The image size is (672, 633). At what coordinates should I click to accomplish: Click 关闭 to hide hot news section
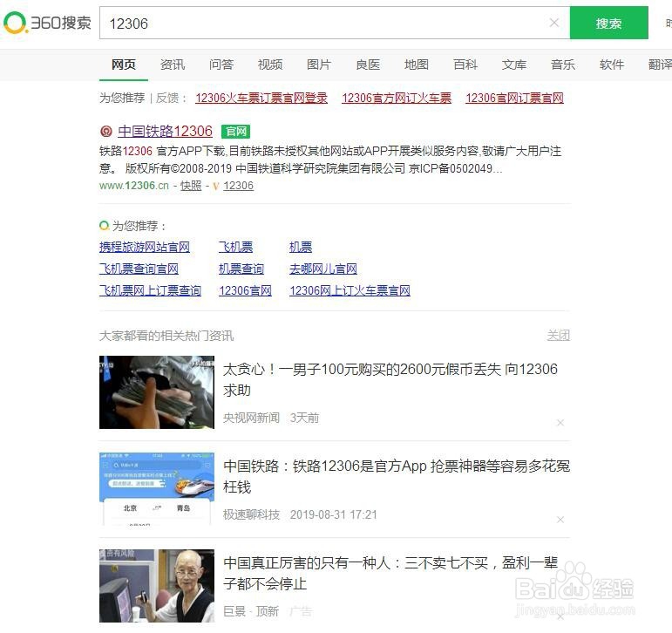[559, 336]
